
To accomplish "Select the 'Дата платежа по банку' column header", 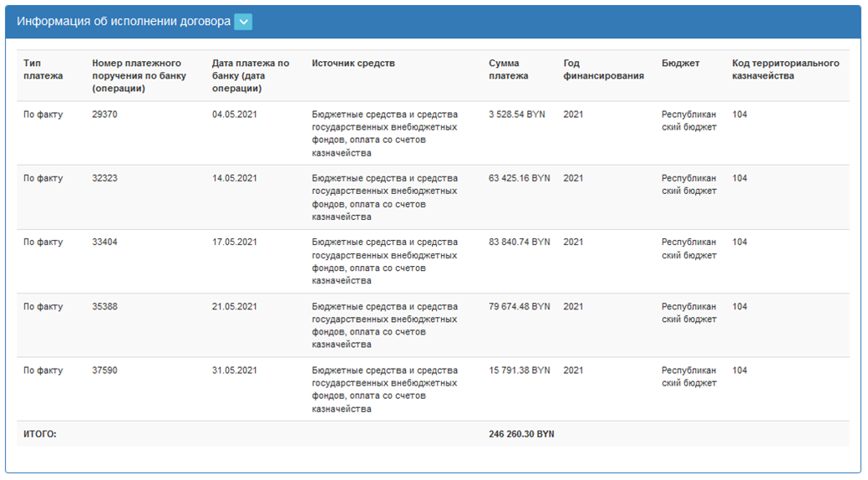I will point(251,75).
